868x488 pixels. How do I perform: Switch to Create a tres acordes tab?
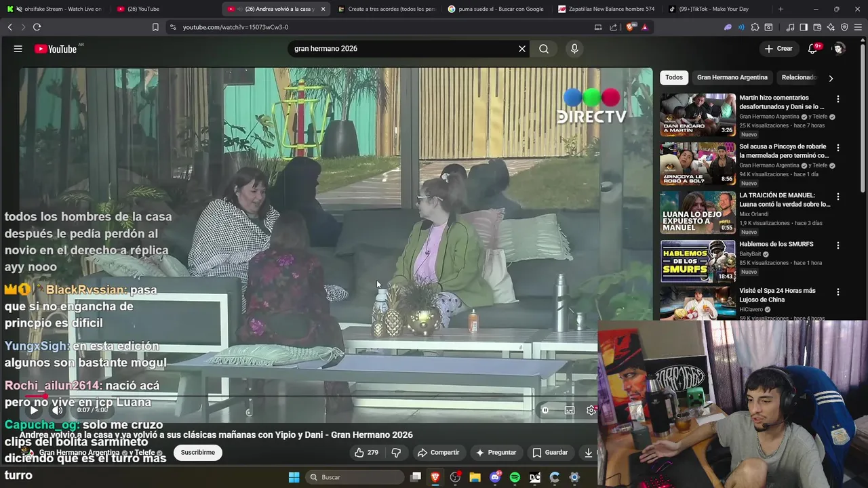[387, 9]
